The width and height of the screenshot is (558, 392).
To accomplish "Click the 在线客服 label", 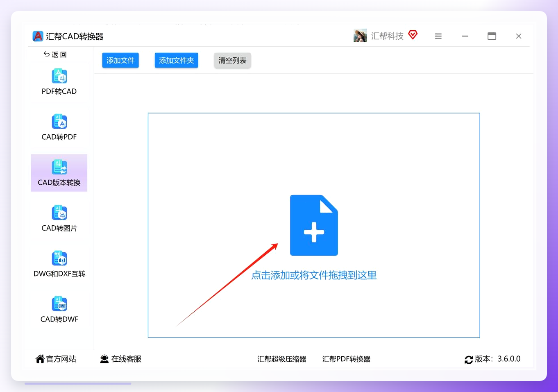I will (126, 359).
